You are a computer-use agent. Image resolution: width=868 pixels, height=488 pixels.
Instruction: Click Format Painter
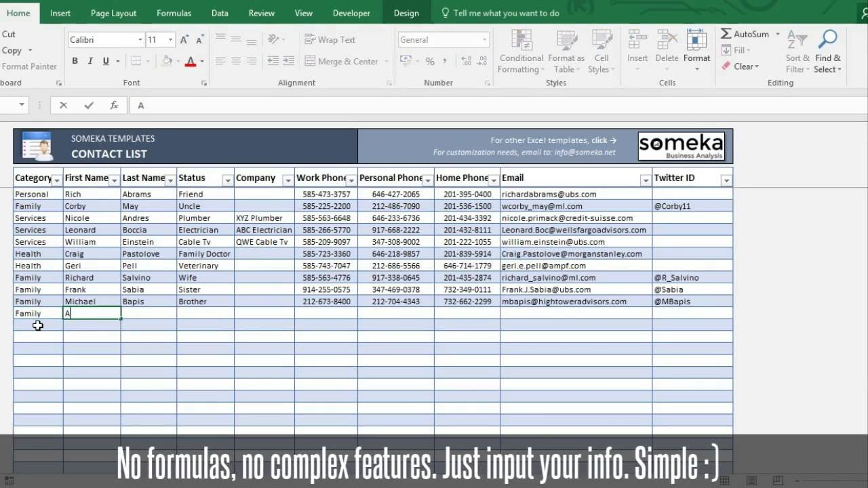click(29, 66)
